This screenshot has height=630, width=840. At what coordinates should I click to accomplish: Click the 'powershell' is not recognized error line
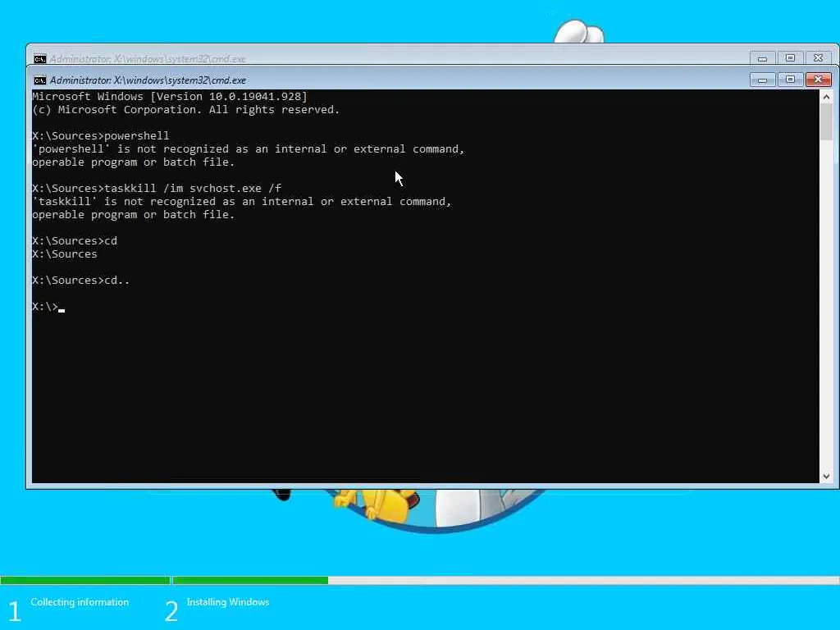[248, 149]
